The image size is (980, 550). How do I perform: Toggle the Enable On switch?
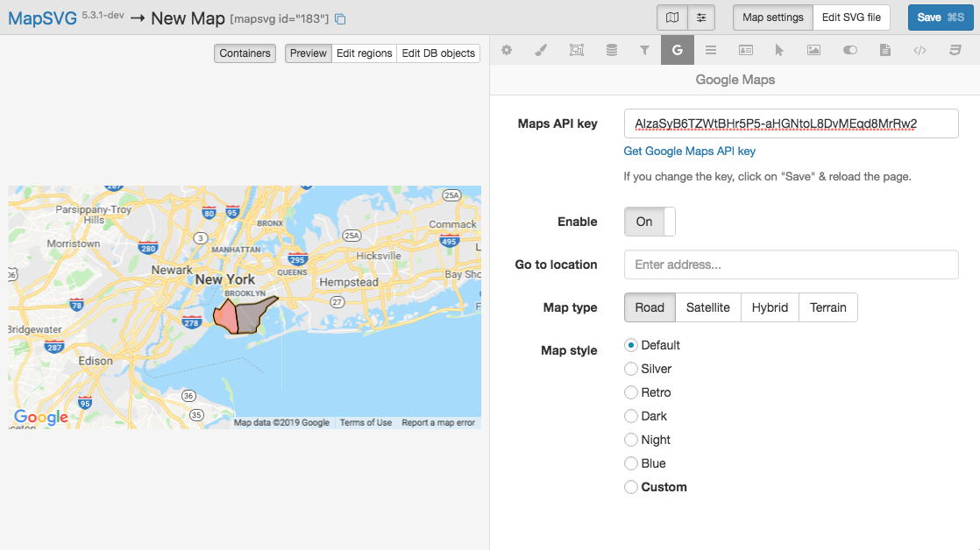coord(650,222)
